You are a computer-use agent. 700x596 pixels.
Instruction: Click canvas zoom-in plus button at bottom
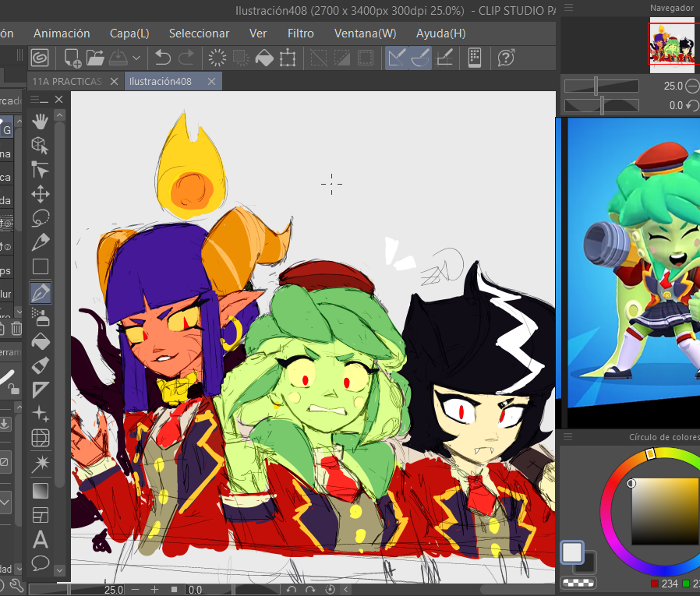pyautogui.click(x=154, y=589)
